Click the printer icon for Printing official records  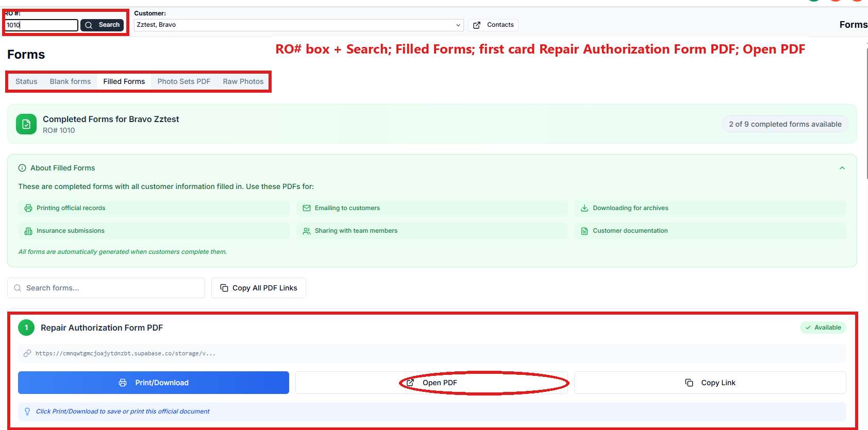tap(28, 208)
